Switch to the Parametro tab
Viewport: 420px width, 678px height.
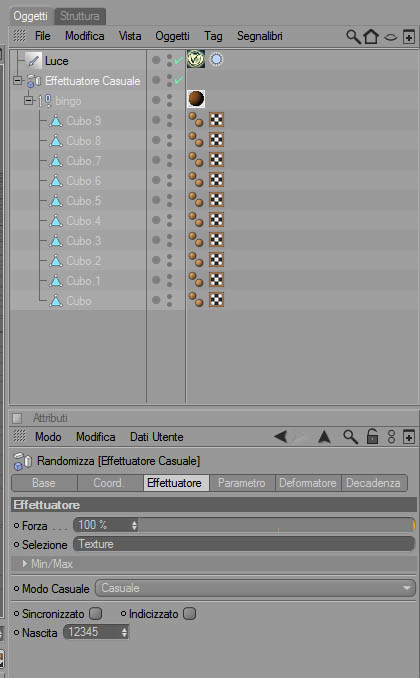pyautogui.click(x=242, y=483)
